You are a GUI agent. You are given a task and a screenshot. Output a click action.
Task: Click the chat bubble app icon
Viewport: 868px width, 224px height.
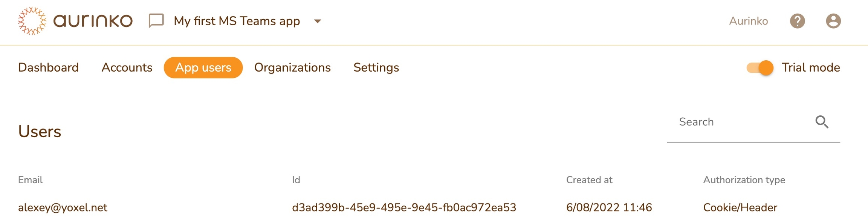click(156, 21)
